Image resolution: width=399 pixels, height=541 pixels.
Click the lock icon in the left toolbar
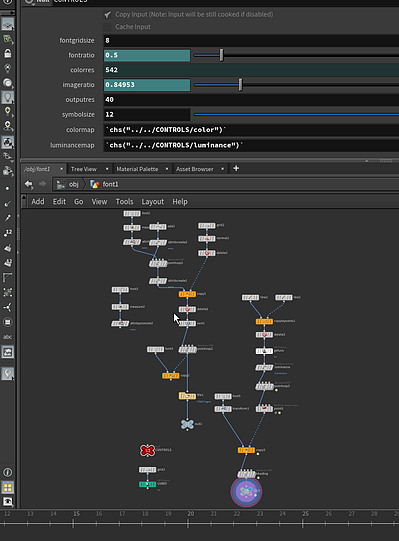pos(8,53)
